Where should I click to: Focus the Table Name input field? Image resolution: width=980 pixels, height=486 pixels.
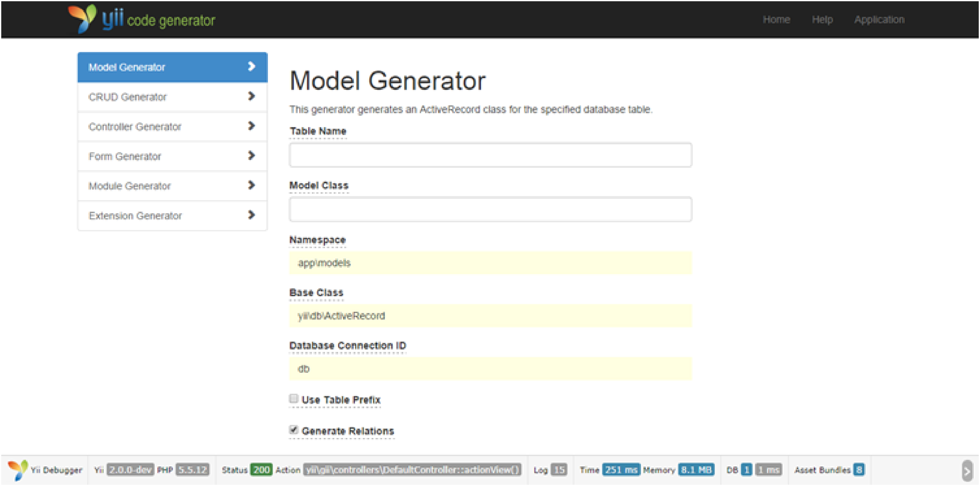tap(490, 155)
